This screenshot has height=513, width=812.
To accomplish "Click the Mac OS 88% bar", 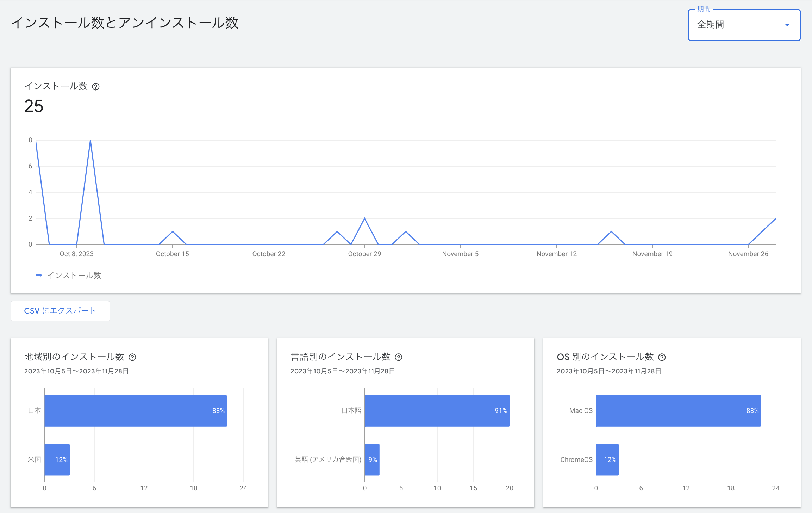I will 678,411.
